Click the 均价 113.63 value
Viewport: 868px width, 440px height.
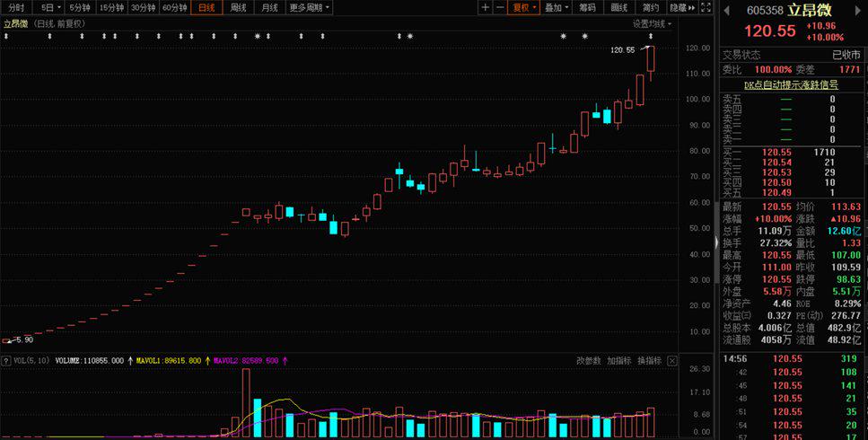tap(846, 207)
